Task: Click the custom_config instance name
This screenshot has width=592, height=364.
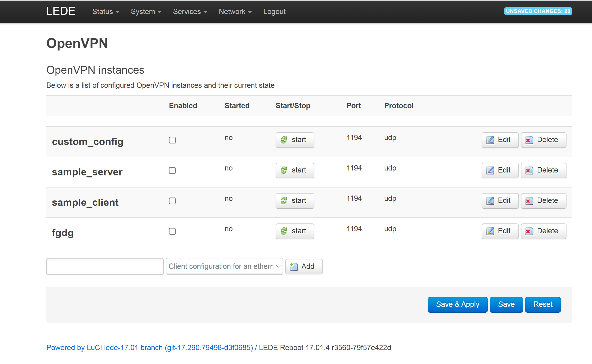Action: tap(87, 142)
